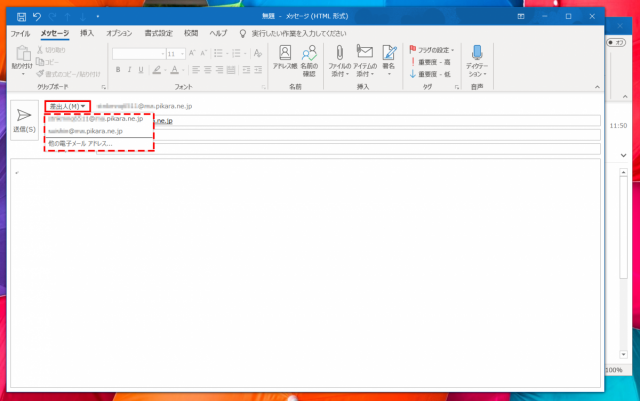Toggle Bold formatting

tap(118, 70)
